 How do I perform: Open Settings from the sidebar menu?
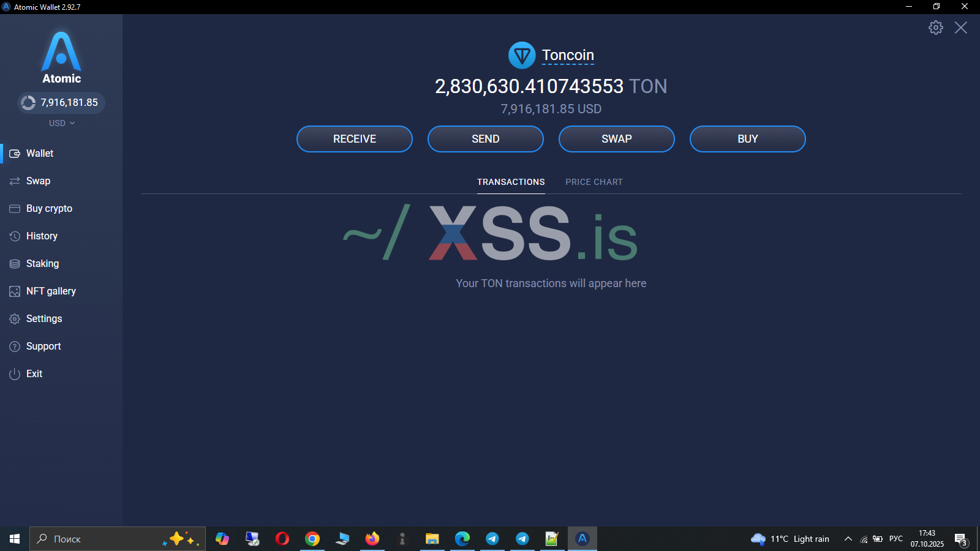[x=44, y=319]
